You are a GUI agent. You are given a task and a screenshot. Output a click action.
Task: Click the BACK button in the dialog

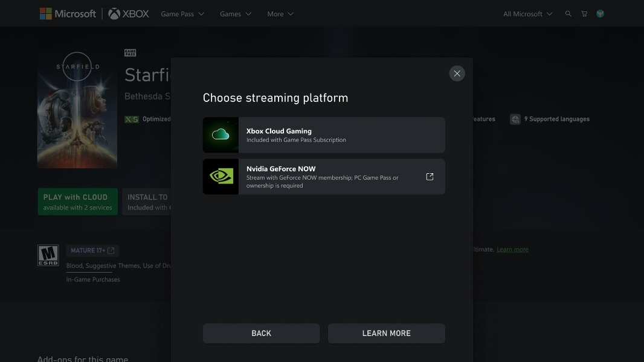[x=261, y=333]
